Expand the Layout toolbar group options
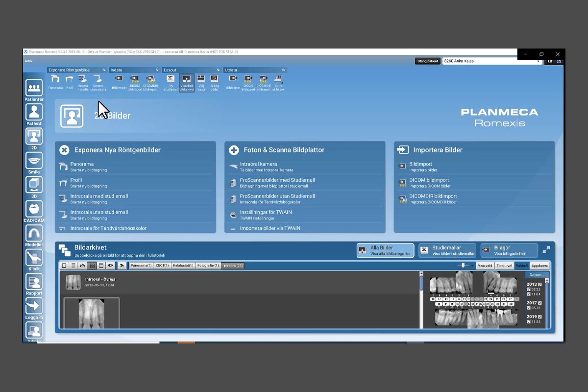The image size is (588, 392). [219, 70]
